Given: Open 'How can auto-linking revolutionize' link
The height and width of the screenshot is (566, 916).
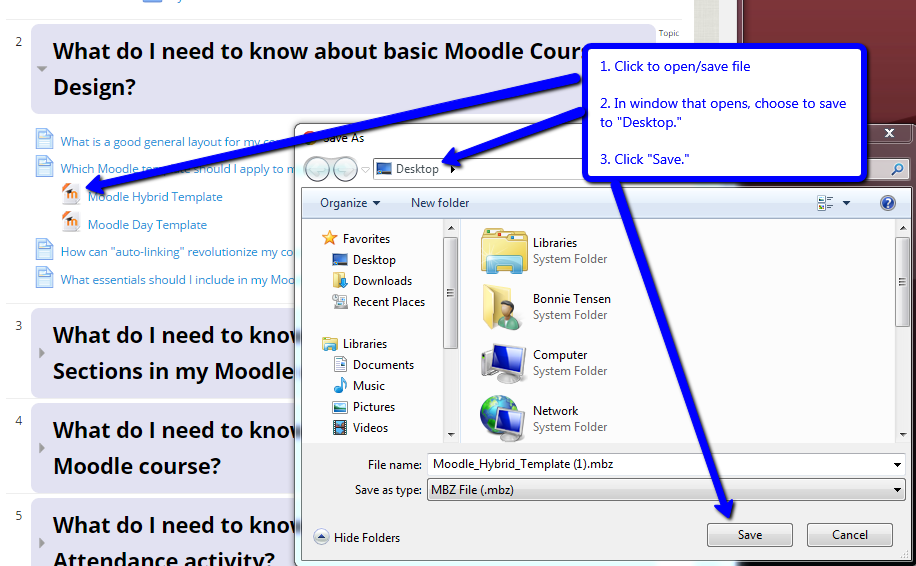Looking at the screenshot, I should pos(178,252).
